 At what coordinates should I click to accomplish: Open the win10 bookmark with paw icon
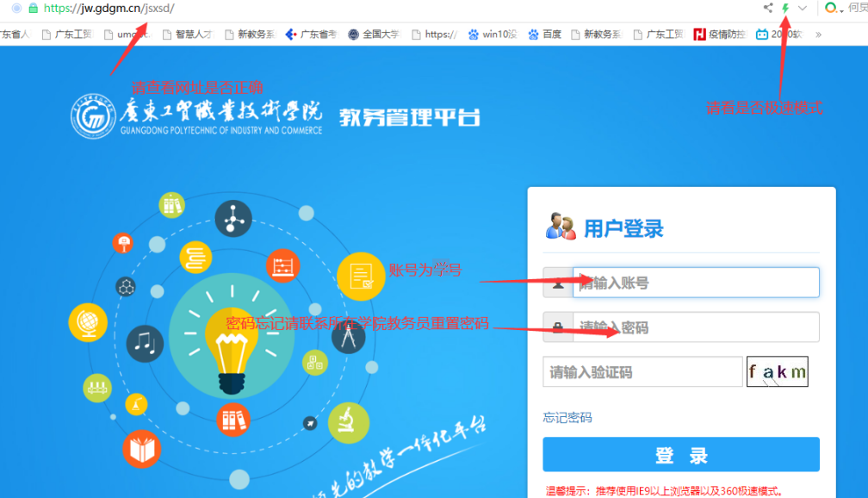coord(493,34)
